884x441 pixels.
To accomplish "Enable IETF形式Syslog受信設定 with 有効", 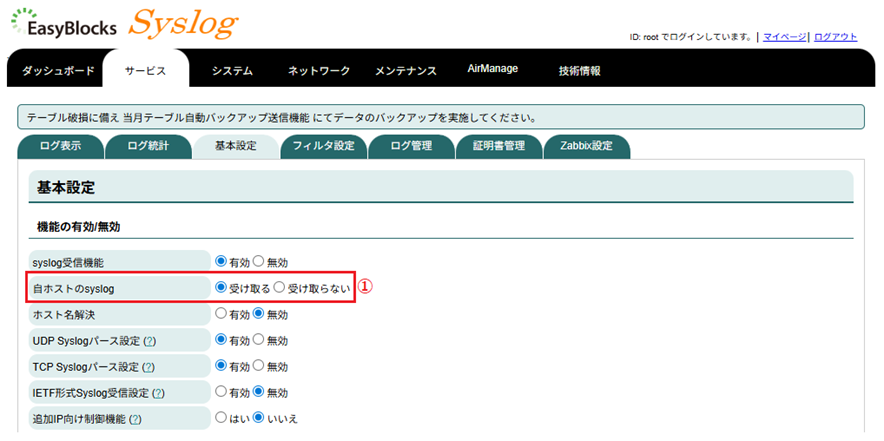I will [x=221, y=392].
